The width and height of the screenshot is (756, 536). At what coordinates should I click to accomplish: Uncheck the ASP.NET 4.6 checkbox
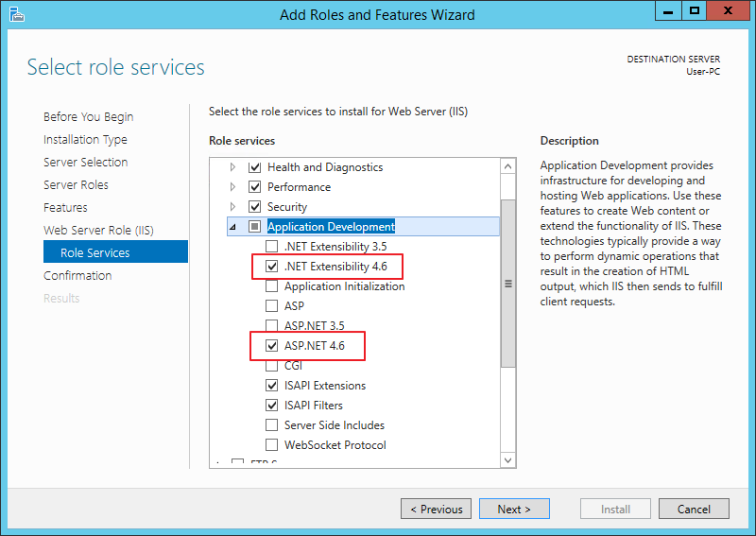pos(272,346)
